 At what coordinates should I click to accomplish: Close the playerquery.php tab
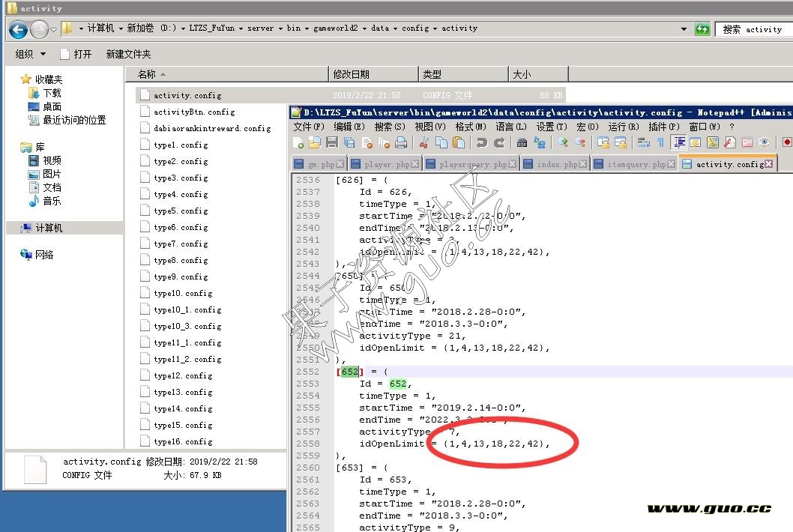point(513,164)
